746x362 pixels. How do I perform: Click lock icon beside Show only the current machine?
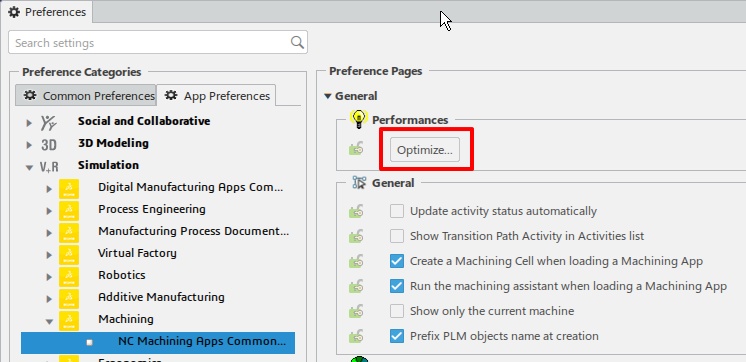click(x=356, y=311)
